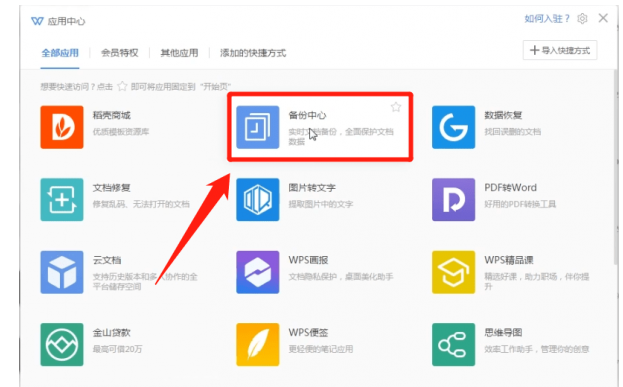The height and width of the screenshot is (387, 623).
Task: Switch to the 会员特权 tab
Action: tap(120, 53)
